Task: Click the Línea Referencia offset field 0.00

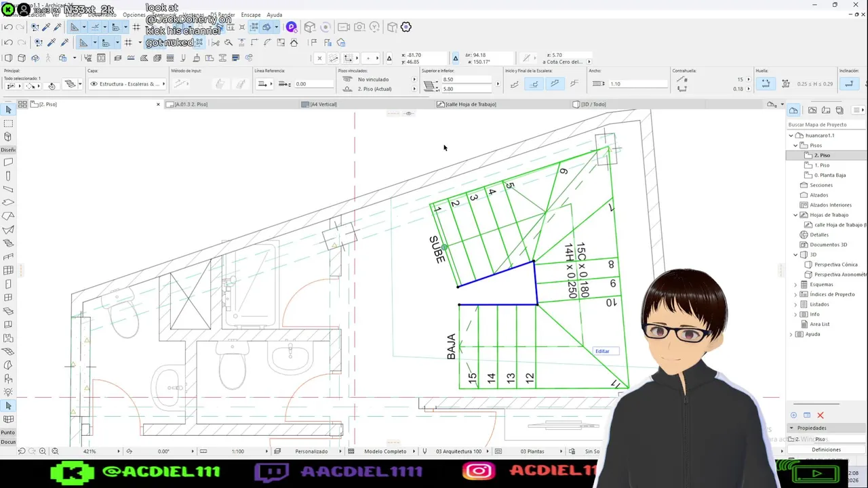Action: coord(314,84)
